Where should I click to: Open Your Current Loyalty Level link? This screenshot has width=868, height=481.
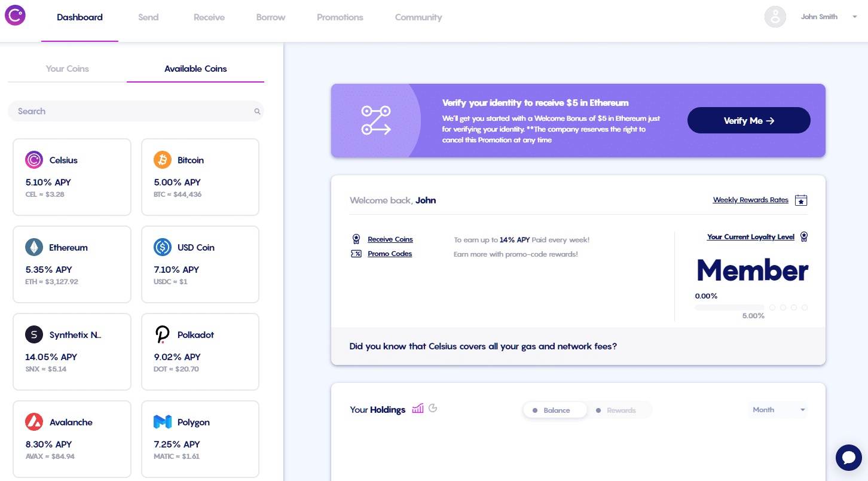click(x=751, y=237)
